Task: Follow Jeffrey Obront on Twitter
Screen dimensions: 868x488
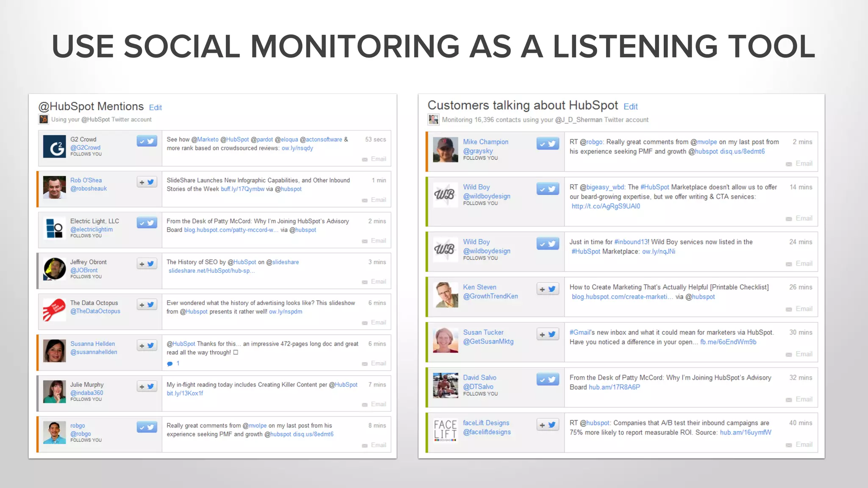Action: pos(147,264)
